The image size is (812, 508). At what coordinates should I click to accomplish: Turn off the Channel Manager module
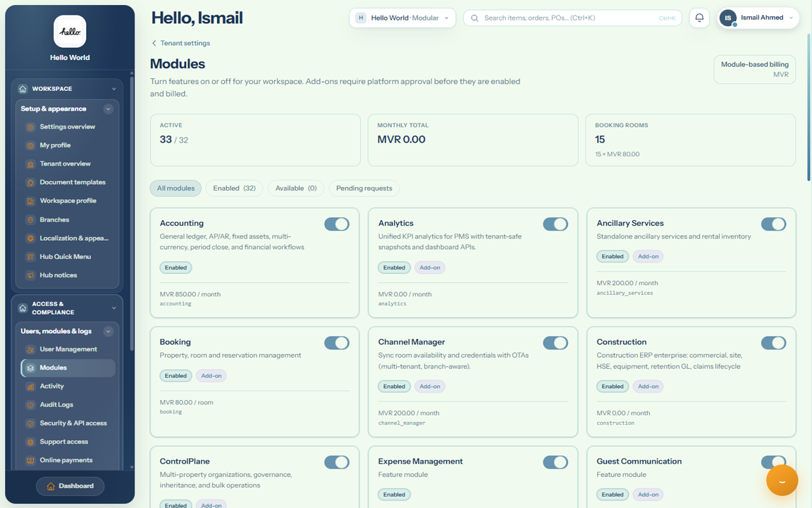(x=555, y=343)
